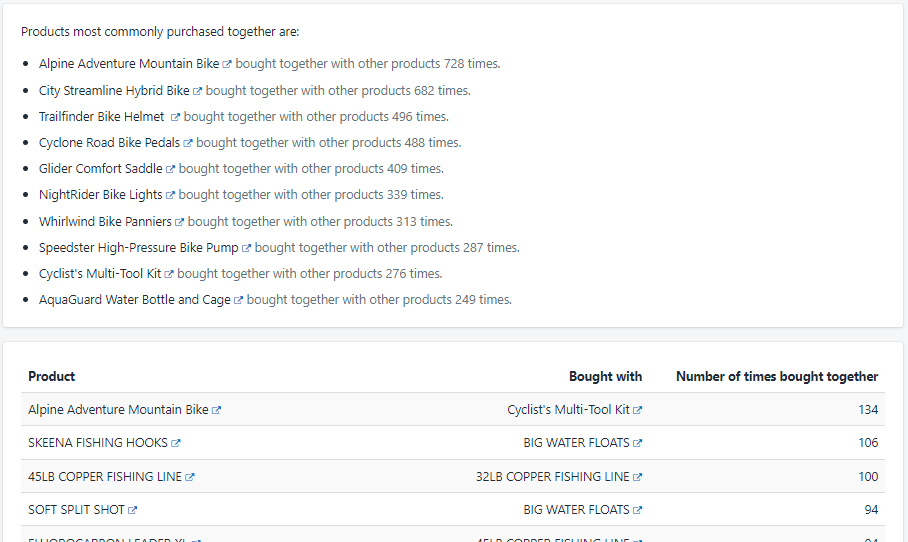
Task: Open external link icon beside Cyclone Road Bike Pedals
Action: (x=188, y=143)
